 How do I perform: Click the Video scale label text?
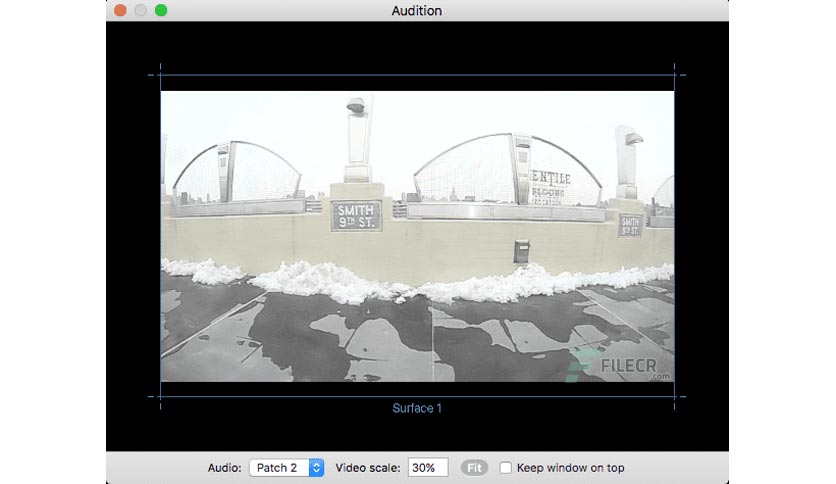coord(368,467)
